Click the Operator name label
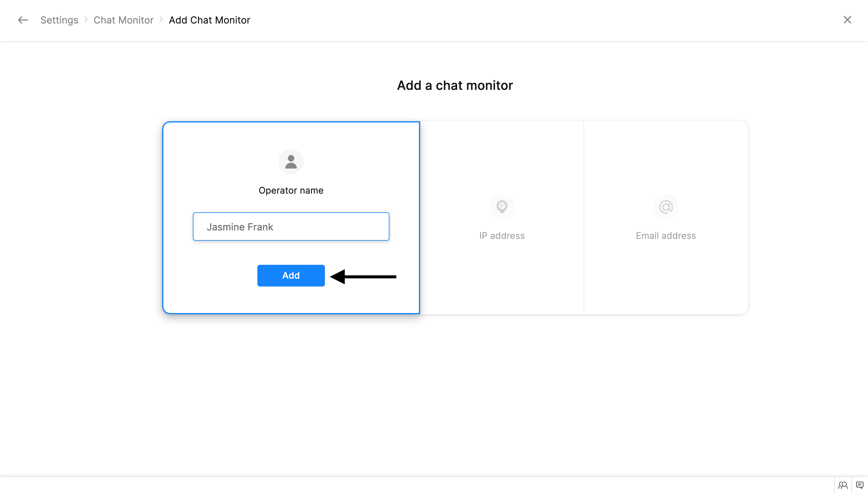The height and width of the screenshot is (494, 868). pyautogui.click(x=291, y=190)
